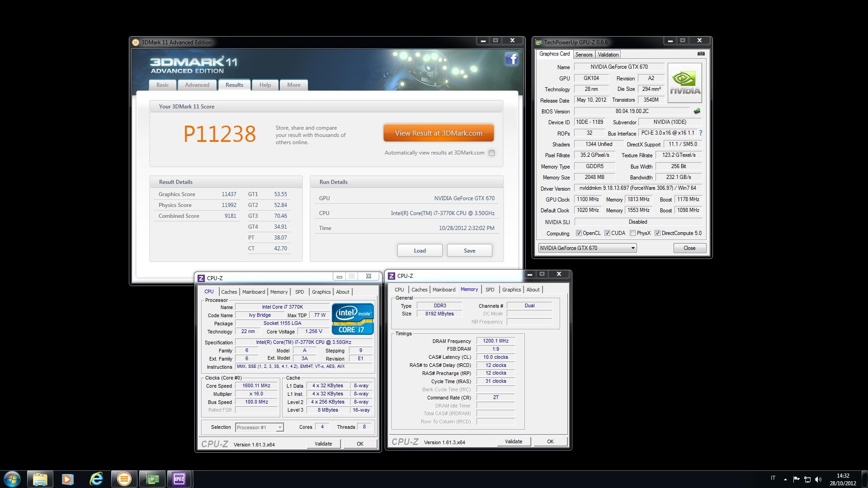The image size is (868, 488).
Task: Click the About tab in left CPU-Z
Action: [343, 292]
